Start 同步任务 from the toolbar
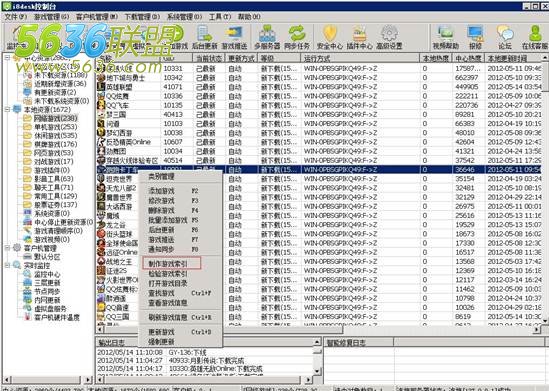549x391 pixels. [x=297, y=37]
